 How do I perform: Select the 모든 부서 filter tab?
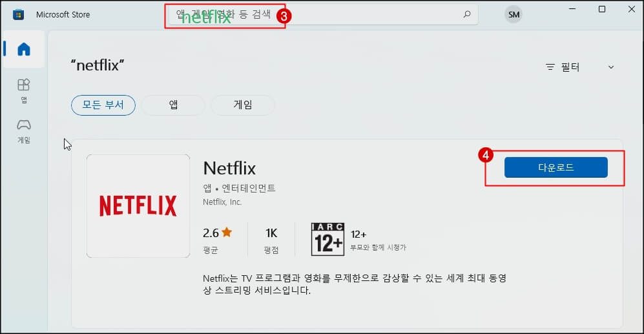pyautogui.click(x=103, y=105)
